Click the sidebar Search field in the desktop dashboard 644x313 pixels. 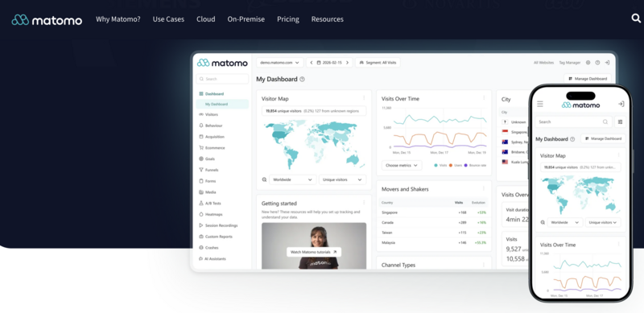pyautogui.click(x=222, y=79)
